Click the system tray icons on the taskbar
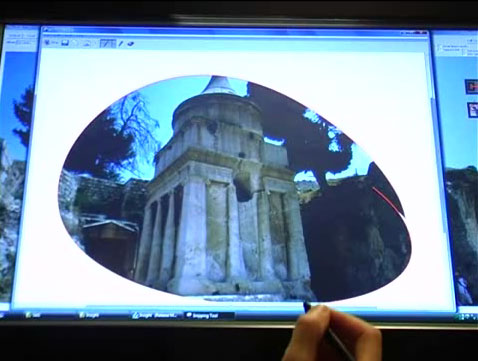Screen dimensions: 478x361 coord(467,316)
